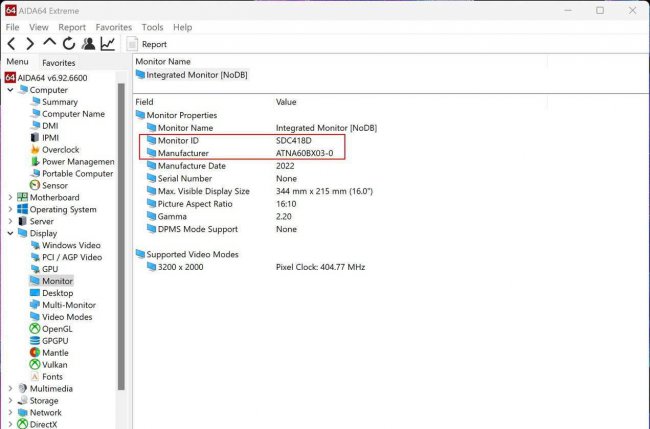
Task: Open the Power Management tree item
Action: pos(73,162)
